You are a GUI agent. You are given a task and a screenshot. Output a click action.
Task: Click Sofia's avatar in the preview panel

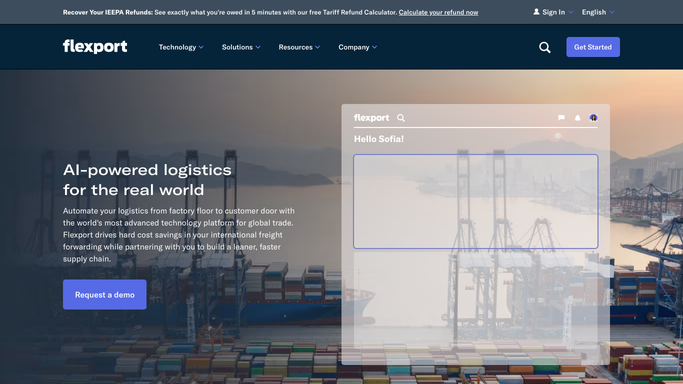(x=593, y=118)
